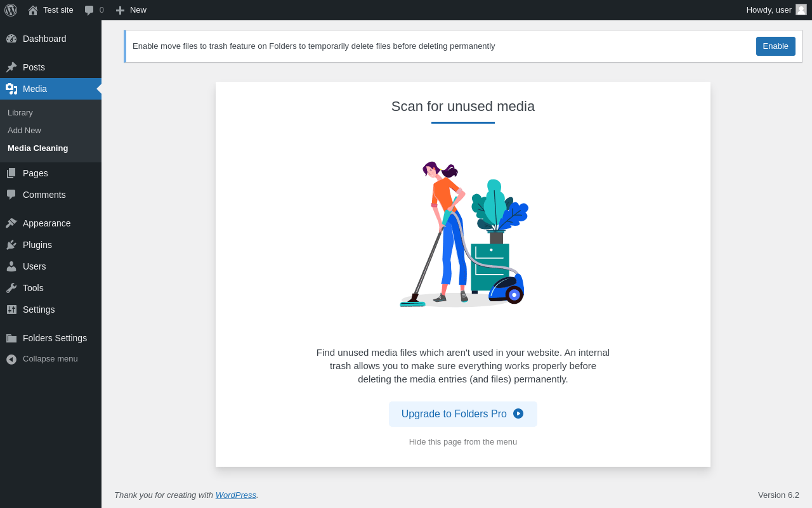Click the Collapse menu arrow icon
Viewport: 812px width, 508px height.
click(x=11, y=359)
